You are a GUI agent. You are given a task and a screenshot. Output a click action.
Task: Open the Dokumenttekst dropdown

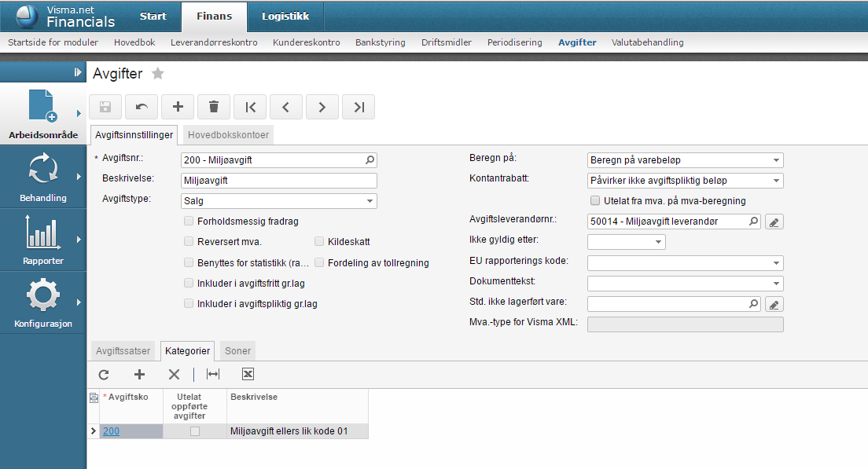tap(776, 283)
